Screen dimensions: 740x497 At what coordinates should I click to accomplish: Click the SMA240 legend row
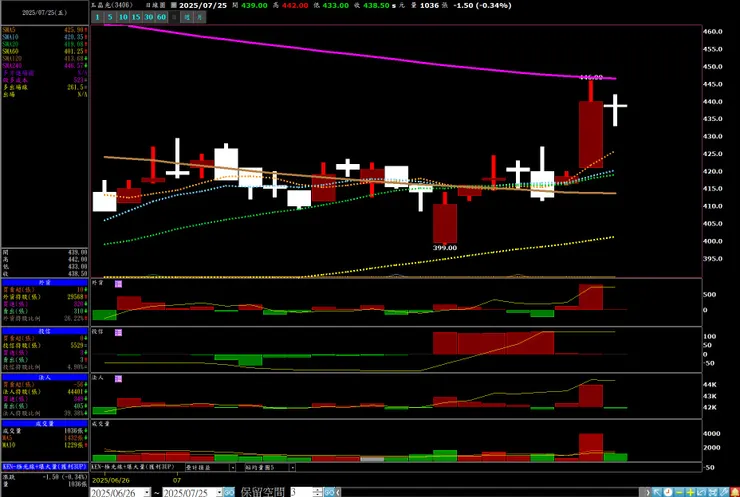click(44, 66)
